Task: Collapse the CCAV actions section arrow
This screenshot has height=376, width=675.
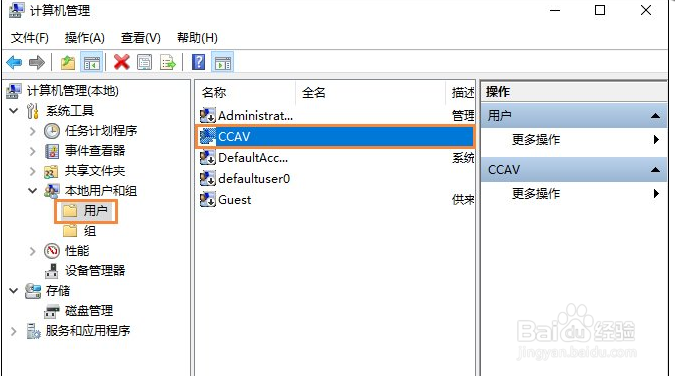Action: (655, 170)
